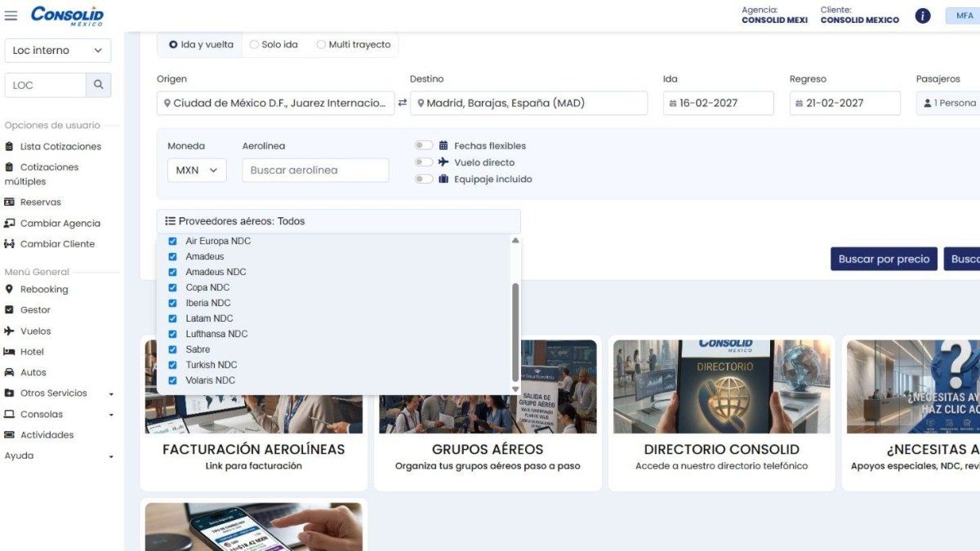Click the Cambiar Cliente icon
Screen dimensions: 980x551
pyautogui.click(x=10, y=244)
